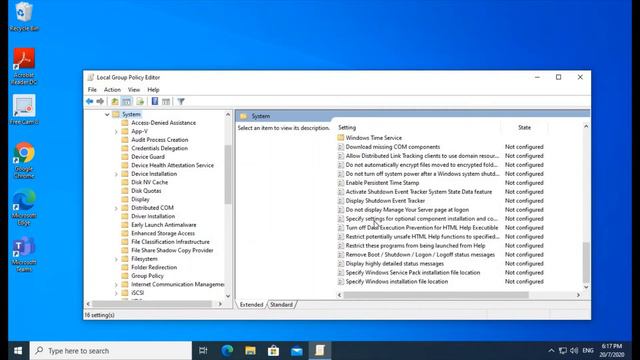Screen dimensions: 640x360
Task: Expand the Filesystem tree node
Action: click(116, 259)
